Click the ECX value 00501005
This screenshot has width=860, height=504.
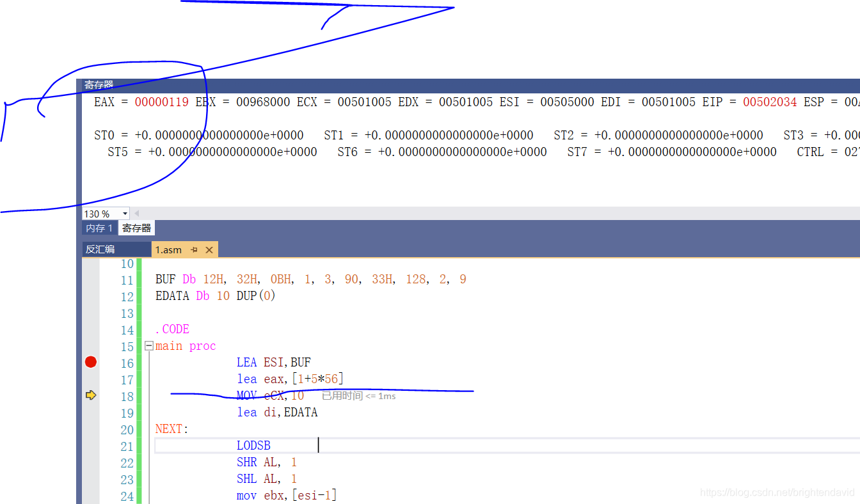[x=364, y=102]
